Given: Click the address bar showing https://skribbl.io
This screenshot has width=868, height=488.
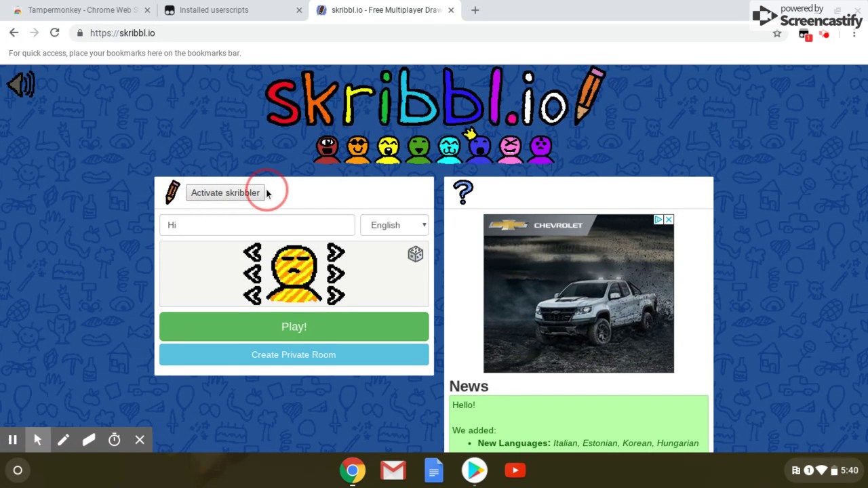Looking at the screenshot, I should (427, 33).
